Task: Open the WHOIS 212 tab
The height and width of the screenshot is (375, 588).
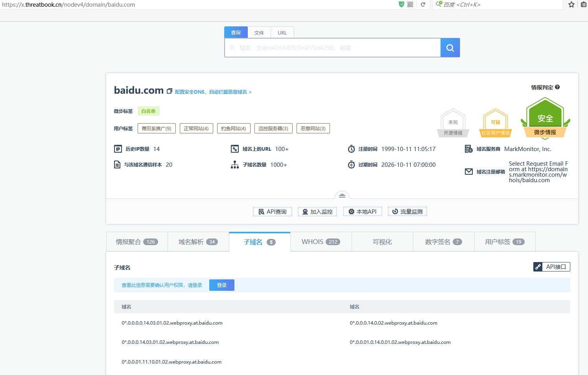Action: (x=321, y=242)
